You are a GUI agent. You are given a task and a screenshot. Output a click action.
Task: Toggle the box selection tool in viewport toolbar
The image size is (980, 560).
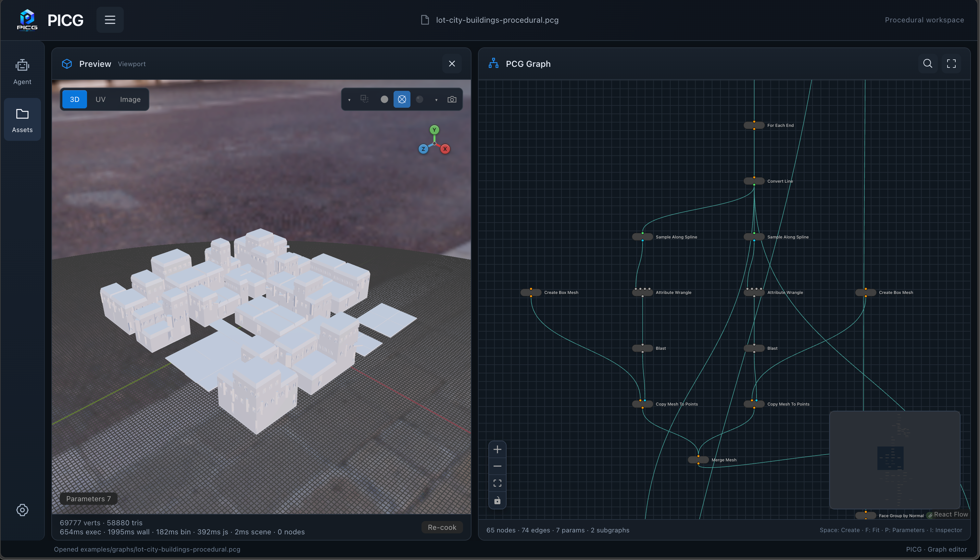click(x=365, y=99)
